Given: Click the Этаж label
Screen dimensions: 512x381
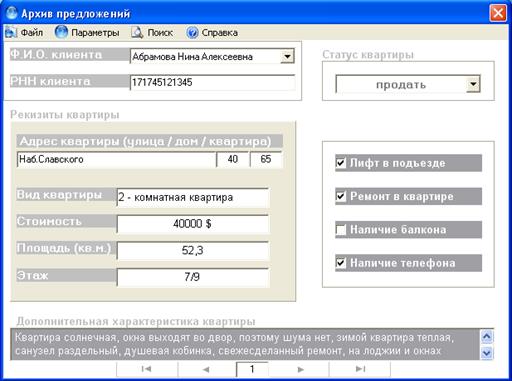Looking at the screenshot, I should pyautogui.click(x=66, y=275).
